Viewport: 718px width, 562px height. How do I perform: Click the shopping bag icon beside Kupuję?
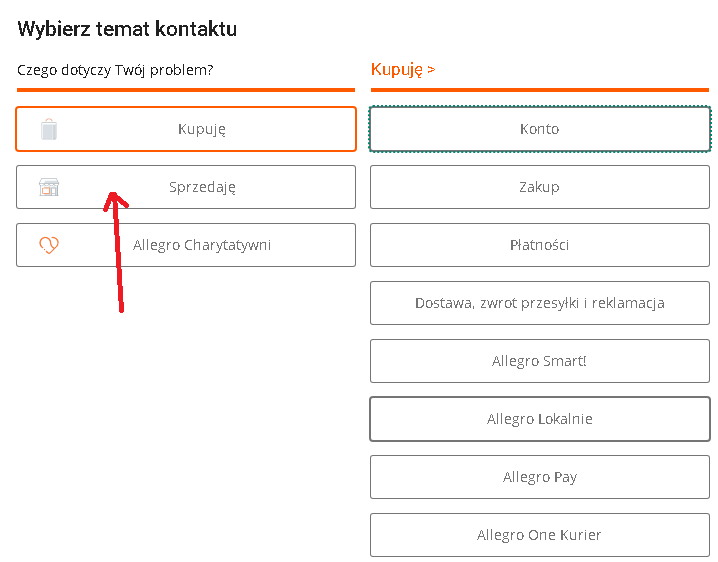pyautogui.click(x=49, y=129)
